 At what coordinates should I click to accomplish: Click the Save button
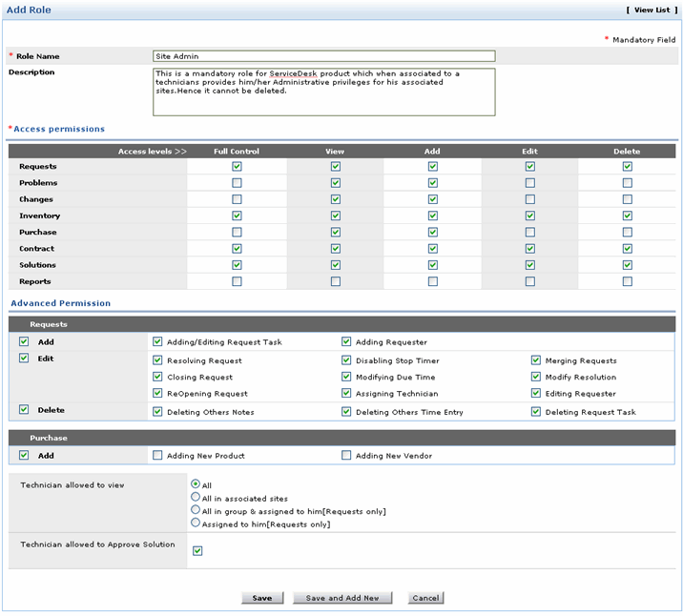(x=261, y=598)
